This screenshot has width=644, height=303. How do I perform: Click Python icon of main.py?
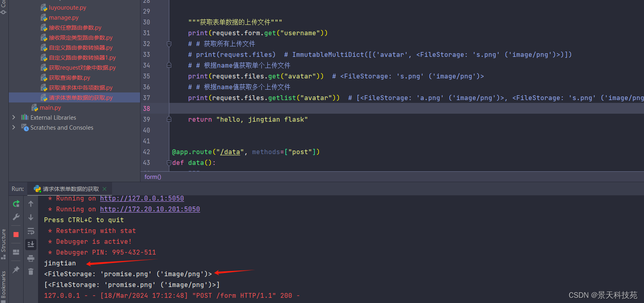point(35,108)
